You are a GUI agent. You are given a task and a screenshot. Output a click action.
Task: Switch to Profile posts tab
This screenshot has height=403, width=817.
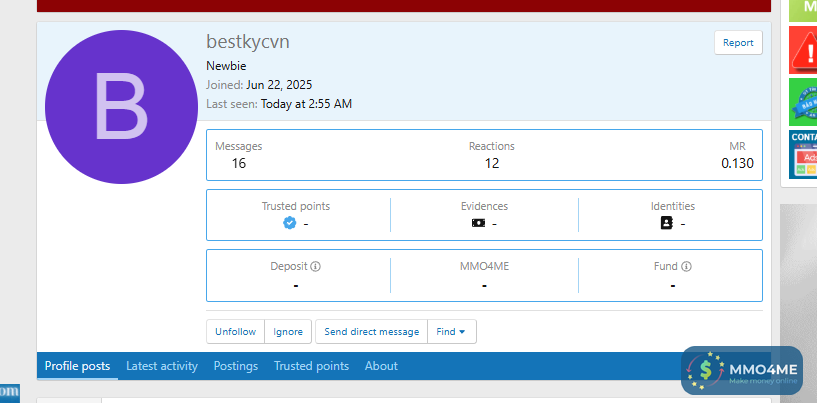(77, 366)
